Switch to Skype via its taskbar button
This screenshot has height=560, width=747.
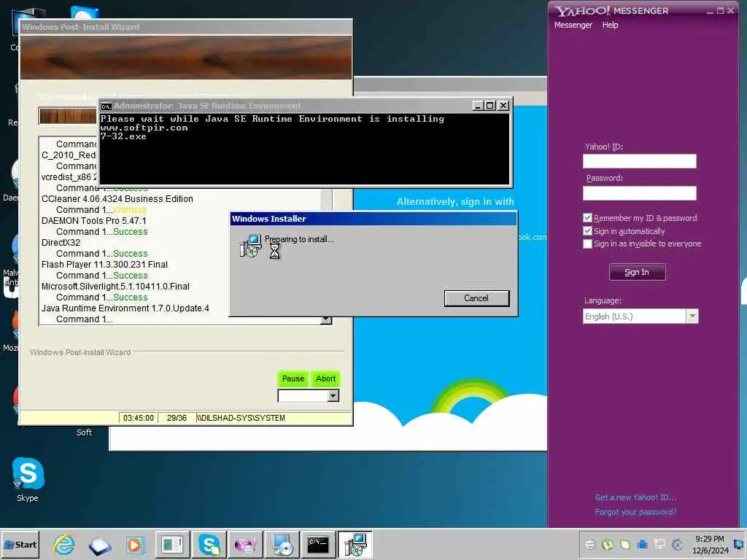click(209, 545)
